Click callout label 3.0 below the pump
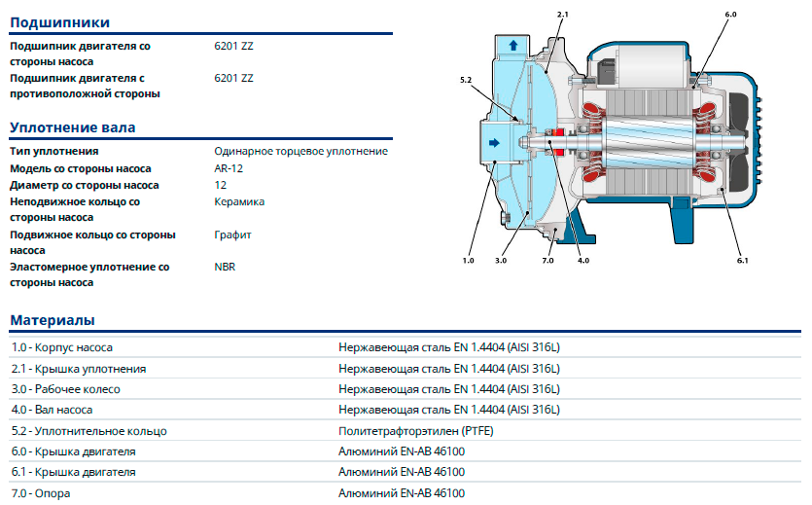 click(501, 261)
